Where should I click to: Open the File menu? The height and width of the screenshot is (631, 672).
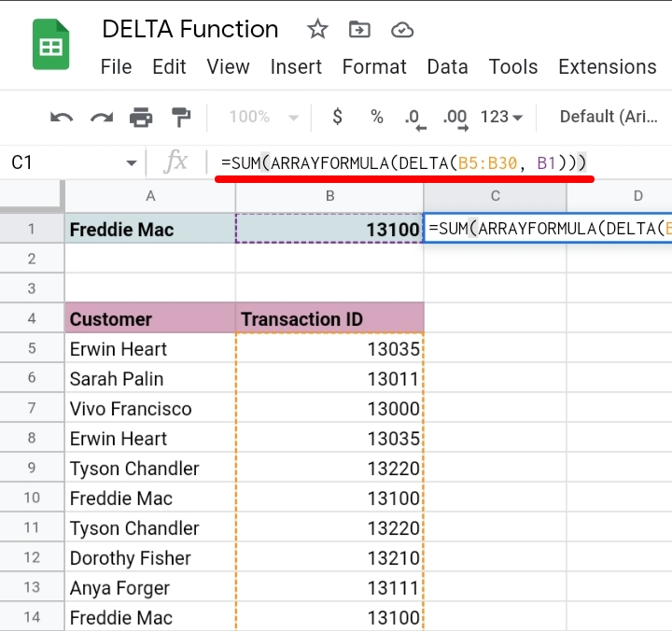[116, 67]
